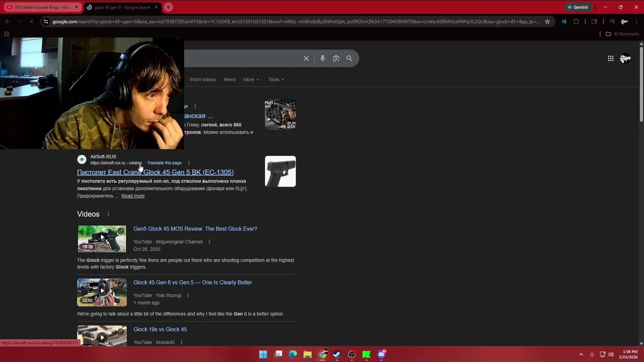Open options for the Yoki Sturrup video
Viewport: 644px width, 362px height.
188,296
